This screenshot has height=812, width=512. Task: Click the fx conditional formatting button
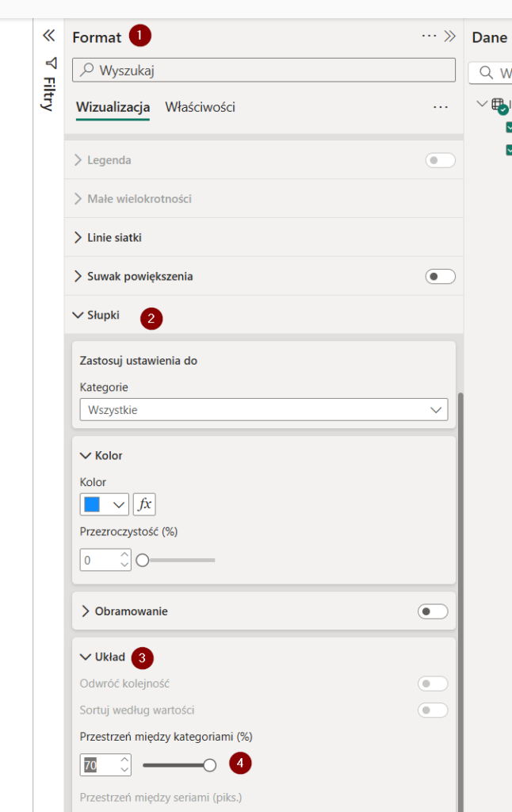click(x=144, y=504)
